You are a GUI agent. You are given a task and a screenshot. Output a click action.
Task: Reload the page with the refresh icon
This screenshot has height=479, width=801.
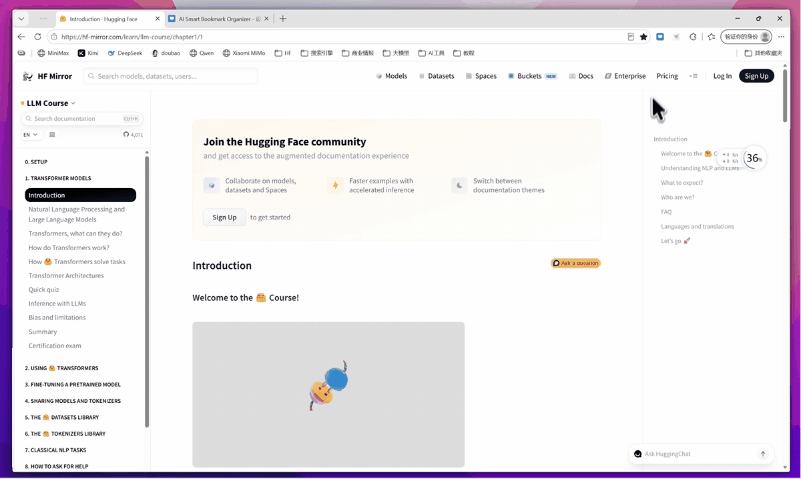(x=37, y=37)
